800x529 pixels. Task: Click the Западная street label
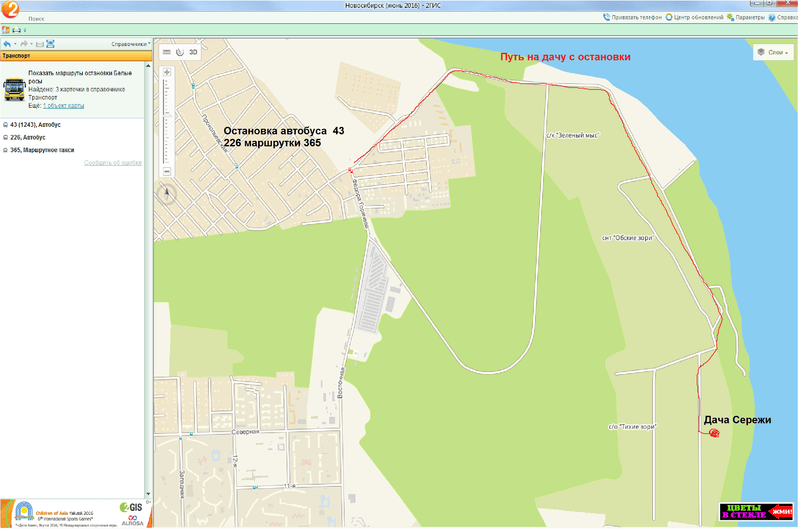pos(182,484)
